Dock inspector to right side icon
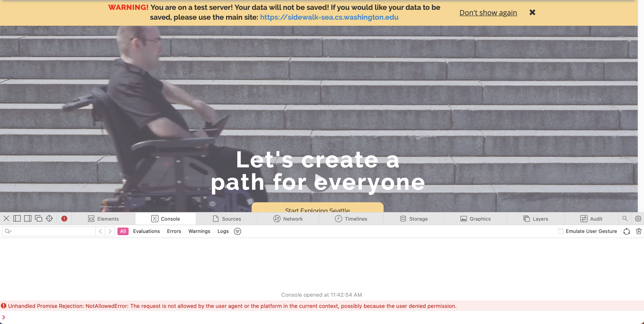Screen dimensions: 644x324 28,219
